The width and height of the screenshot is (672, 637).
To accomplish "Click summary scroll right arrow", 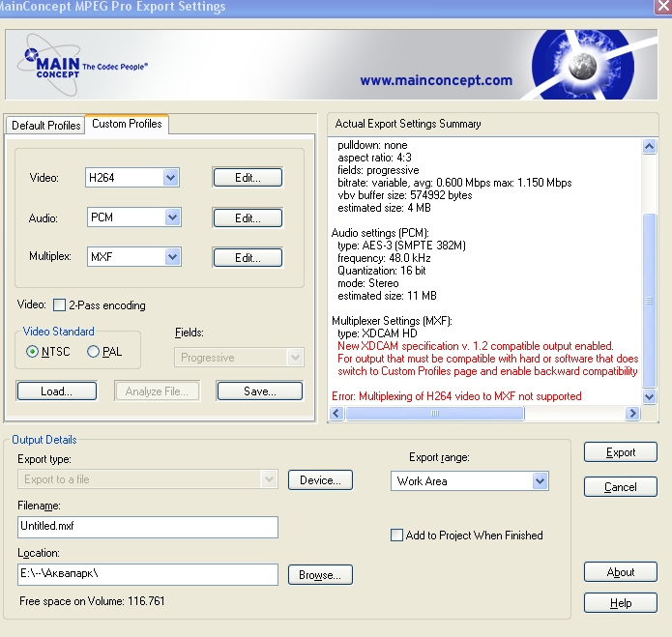I will pos(632,414).
